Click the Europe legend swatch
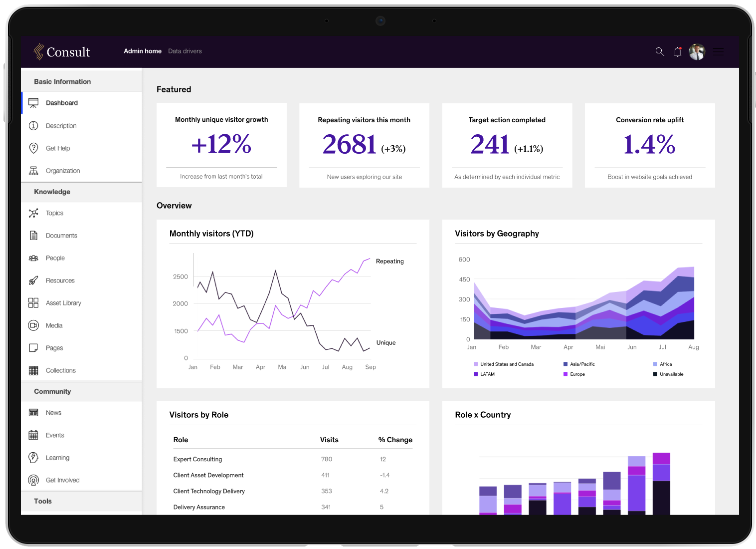This screenshot has height=549, width=756. [x=566, y=374]
